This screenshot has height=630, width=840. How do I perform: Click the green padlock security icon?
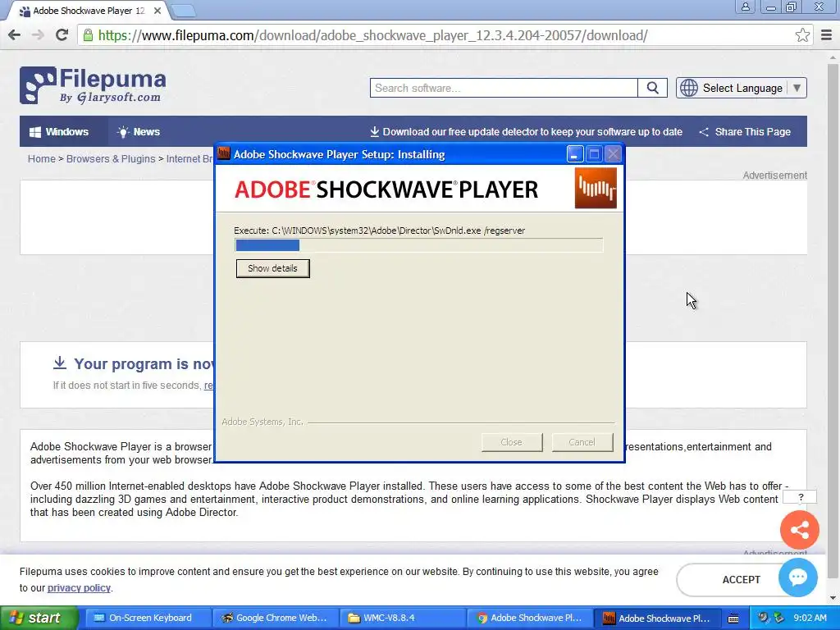[88, 35]
